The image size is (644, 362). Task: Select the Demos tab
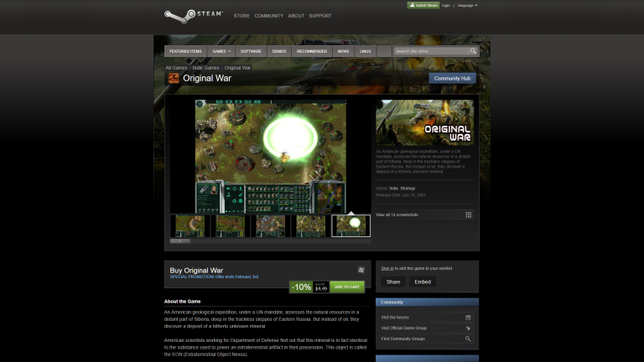tap(279, 51)
